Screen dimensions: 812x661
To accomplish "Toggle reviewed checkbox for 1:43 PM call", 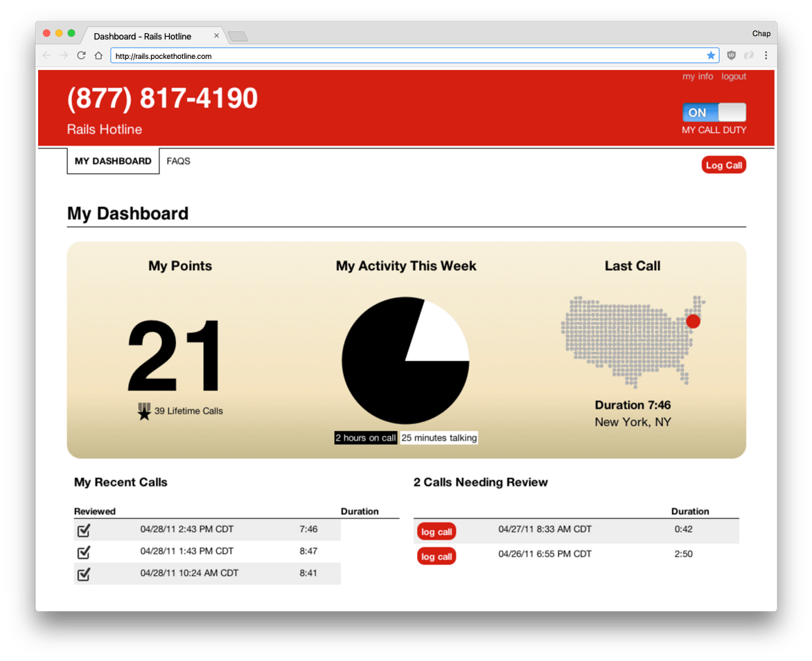I will point(84,552).
